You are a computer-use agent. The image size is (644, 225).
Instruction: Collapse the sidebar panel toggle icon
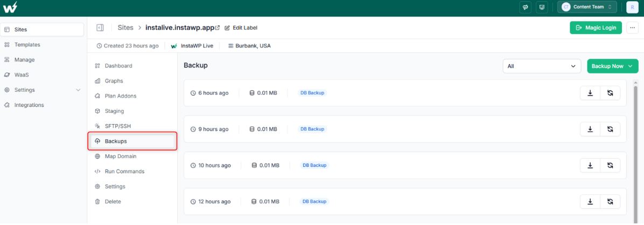[100, 28]
